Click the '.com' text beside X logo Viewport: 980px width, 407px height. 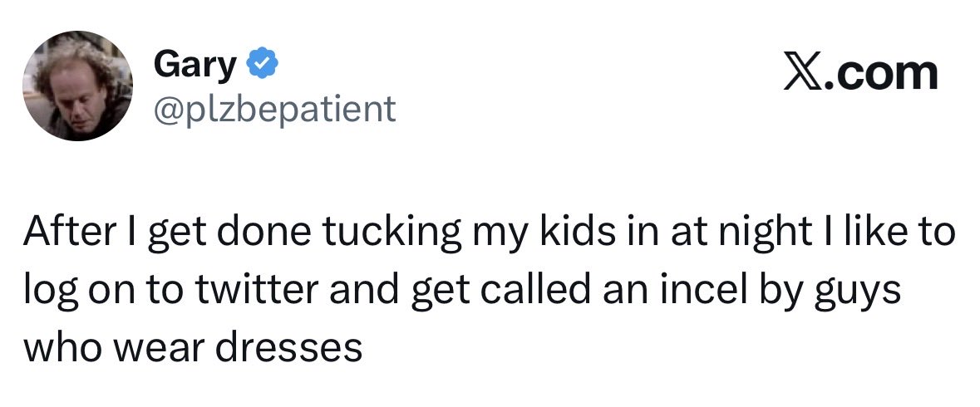point(880,74)
